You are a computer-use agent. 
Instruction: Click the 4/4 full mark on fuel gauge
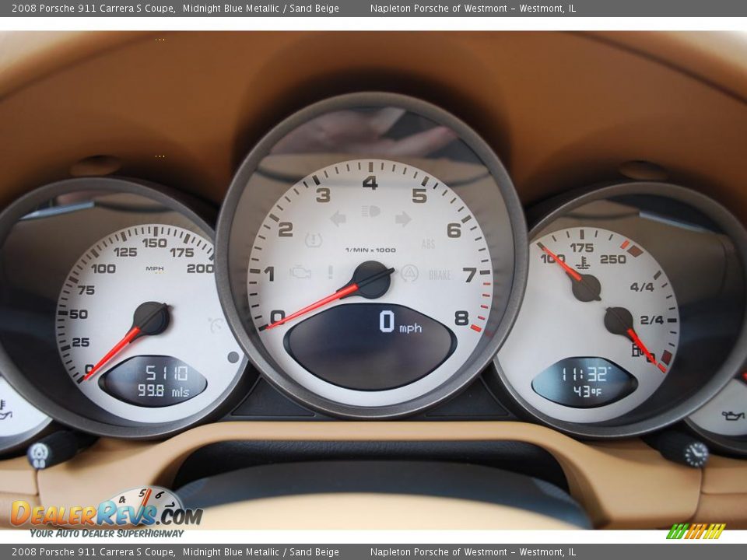coord(642,287)
